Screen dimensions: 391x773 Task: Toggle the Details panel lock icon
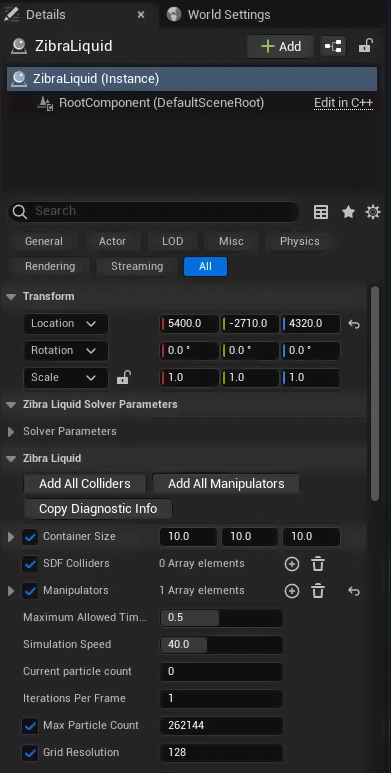365,46
